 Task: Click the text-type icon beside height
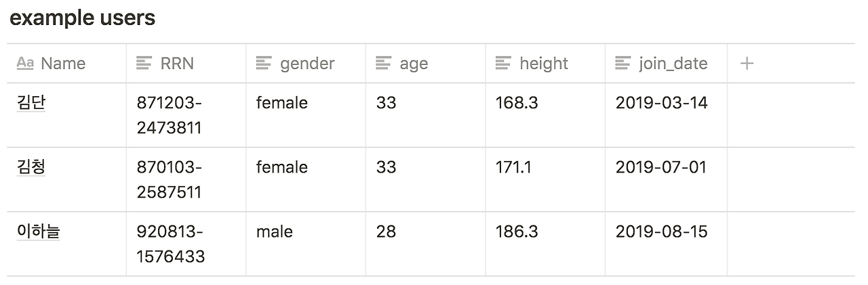503,64
